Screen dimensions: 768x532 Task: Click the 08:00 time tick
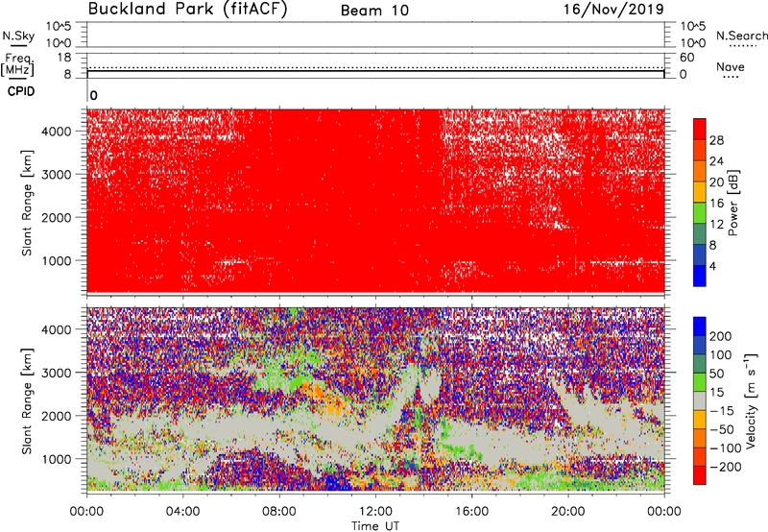tap(278, 512)
